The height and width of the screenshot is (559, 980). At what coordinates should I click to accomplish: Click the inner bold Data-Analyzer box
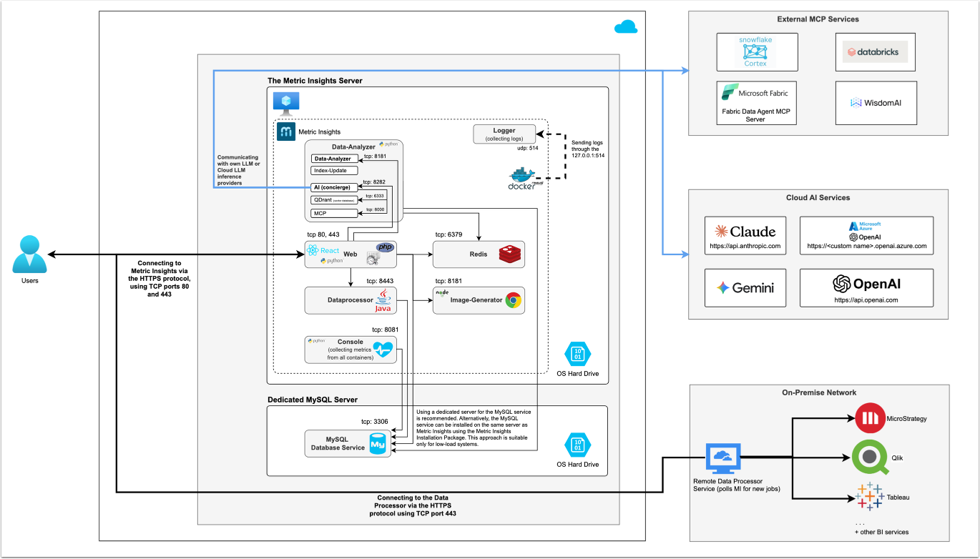(x=333, y=159)
